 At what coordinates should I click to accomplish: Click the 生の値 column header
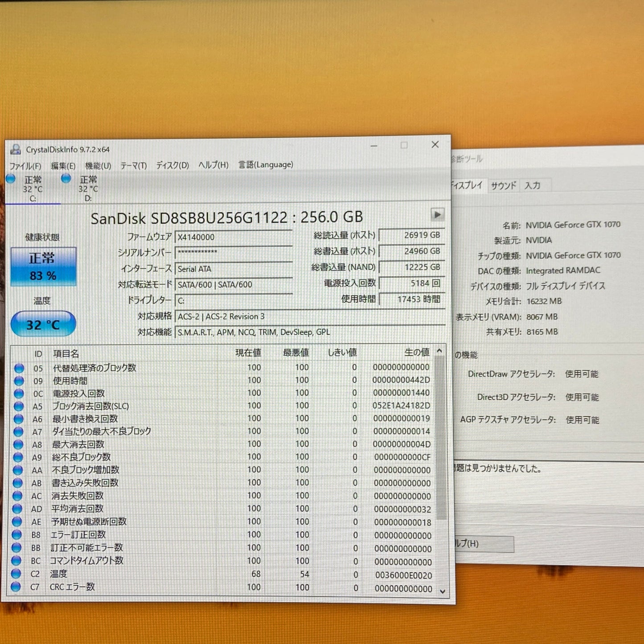tap(417, 353)
